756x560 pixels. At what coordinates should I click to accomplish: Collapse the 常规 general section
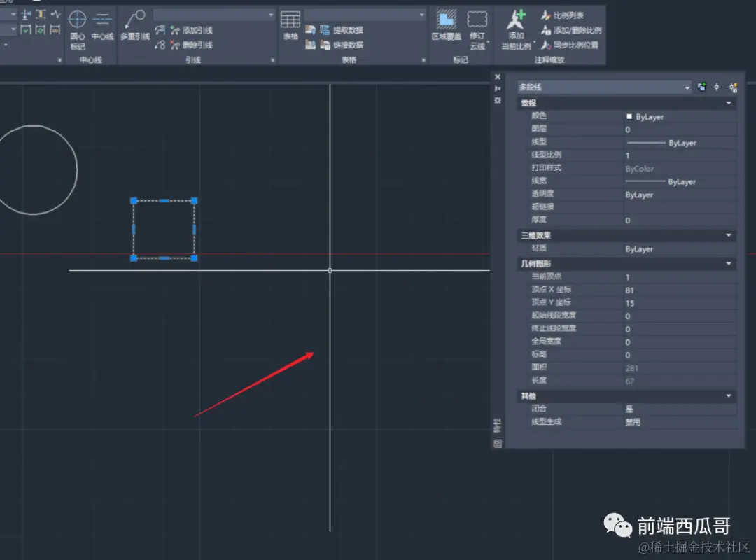click(x=729, y=103)
